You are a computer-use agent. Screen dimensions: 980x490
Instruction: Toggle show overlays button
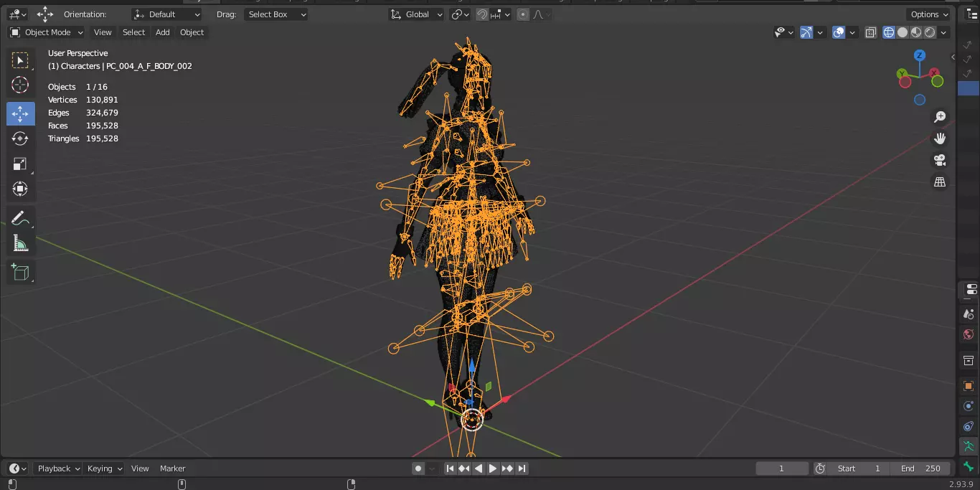[x=839, y=32]
